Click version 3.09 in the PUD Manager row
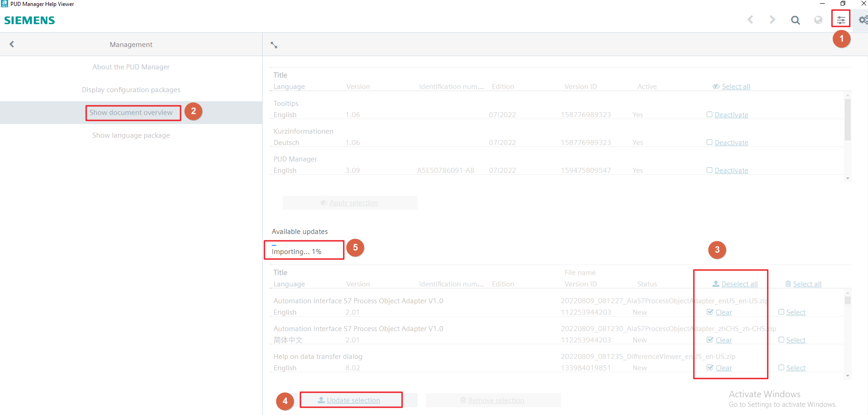Screen dimensions: 868x415 coord(352,171)
